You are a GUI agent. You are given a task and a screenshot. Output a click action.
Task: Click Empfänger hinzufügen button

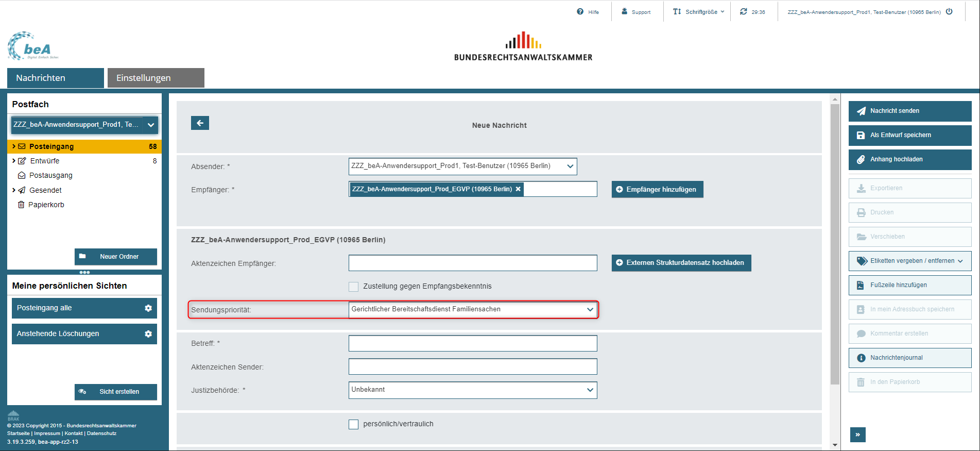(657, 190)
